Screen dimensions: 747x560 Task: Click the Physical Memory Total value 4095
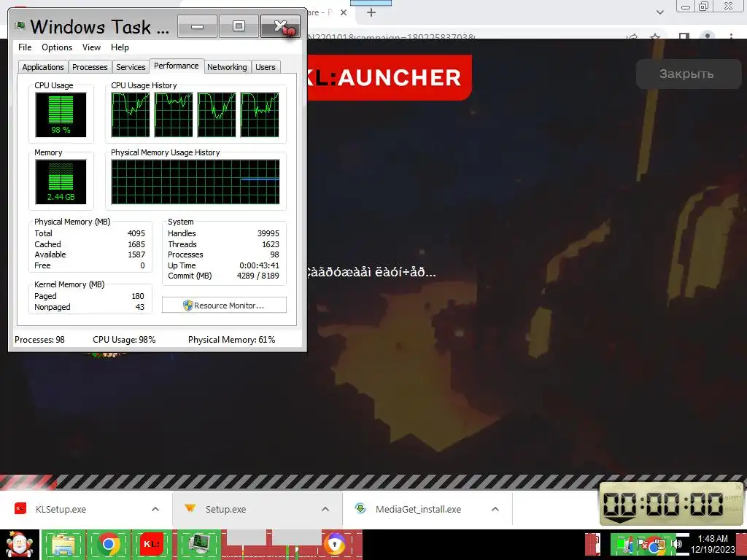click(x=136, y=233)
